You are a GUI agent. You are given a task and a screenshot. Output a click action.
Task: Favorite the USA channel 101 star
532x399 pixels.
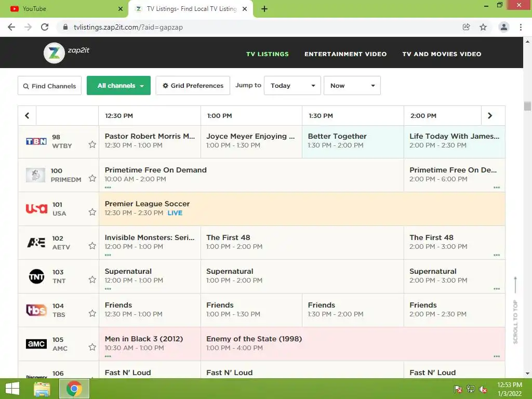pos(92,212)
